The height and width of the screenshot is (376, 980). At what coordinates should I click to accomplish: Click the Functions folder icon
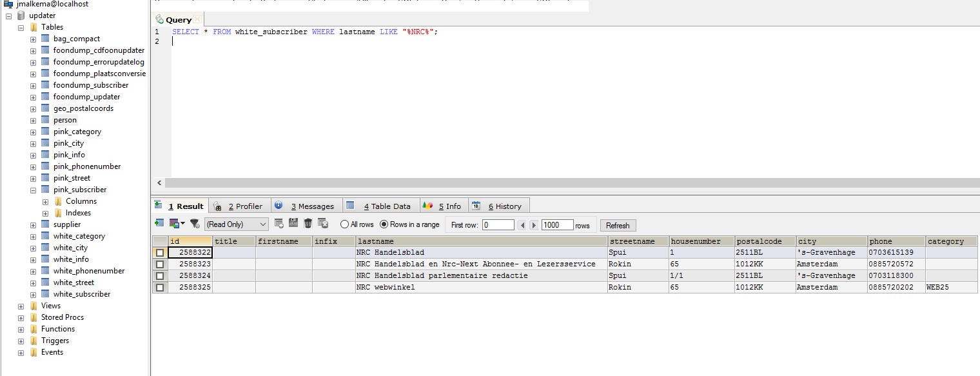click(34, 329)
